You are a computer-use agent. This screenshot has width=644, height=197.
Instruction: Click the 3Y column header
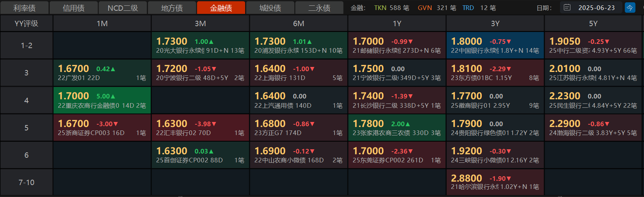click(495, 23)
